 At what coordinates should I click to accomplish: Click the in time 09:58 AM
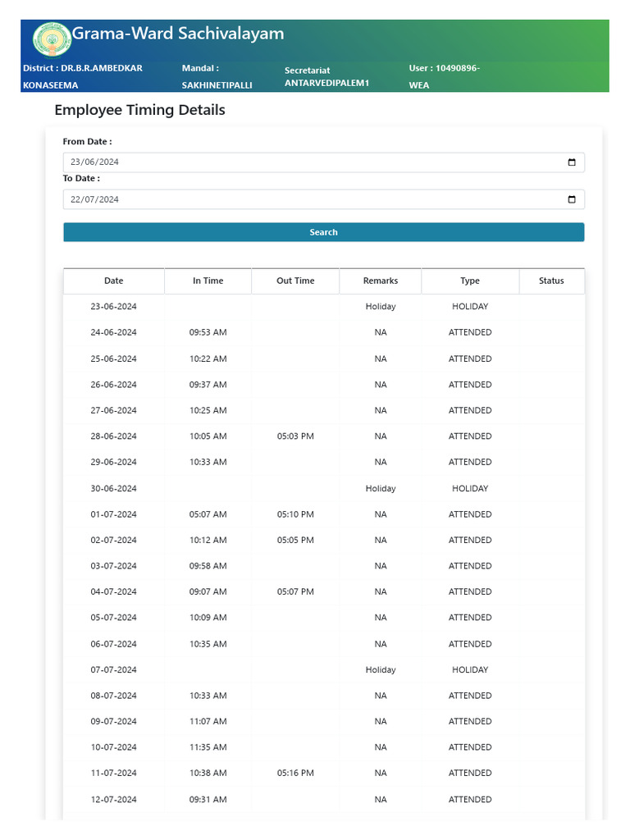pyautogui.click(x=208, y=566)
